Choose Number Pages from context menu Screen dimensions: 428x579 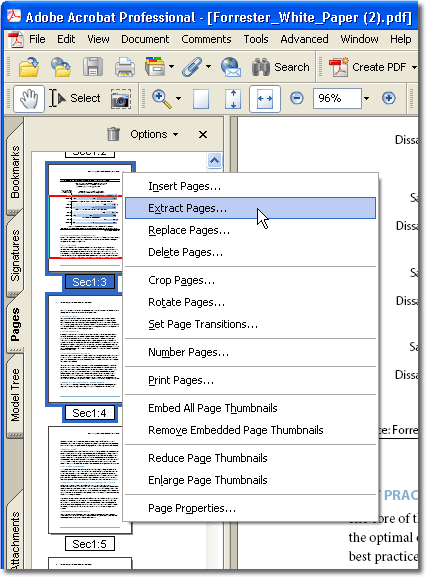click(250, 352)
